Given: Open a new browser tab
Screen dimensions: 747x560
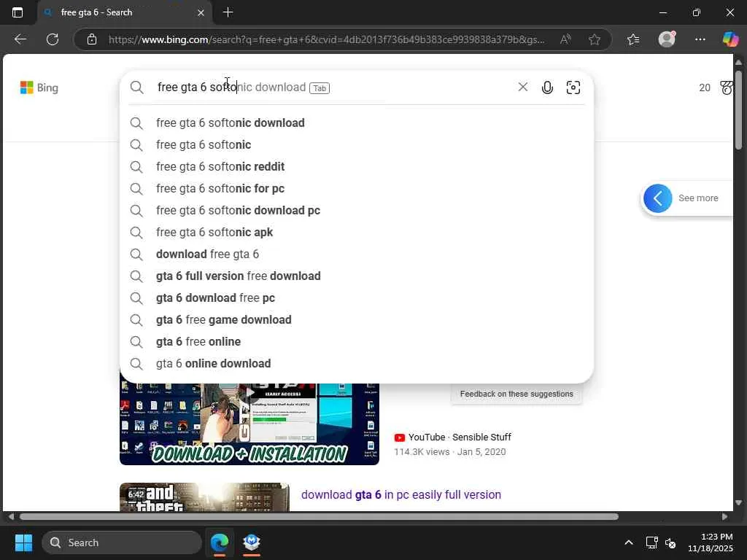Looking at the screenshot, I should (x=228, y=12).
